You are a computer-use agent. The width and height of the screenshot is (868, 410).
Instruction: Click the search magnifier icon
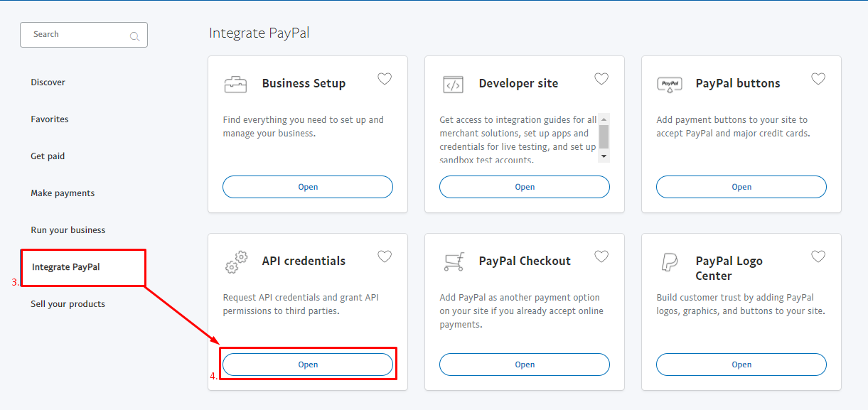pyautogui.click(x=134, y=35)
